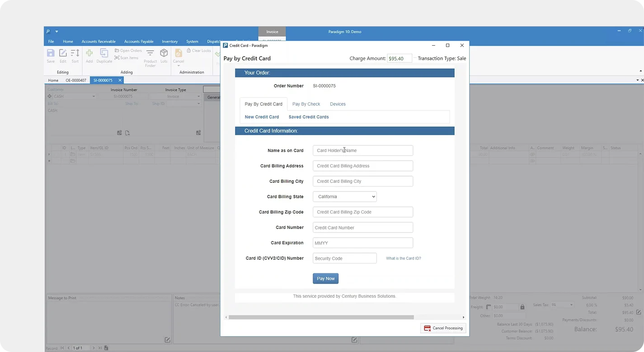Viewport: 644px width, 352px height.
Task: Toggle the Freight lock icon
Action: tap(522, 307)
